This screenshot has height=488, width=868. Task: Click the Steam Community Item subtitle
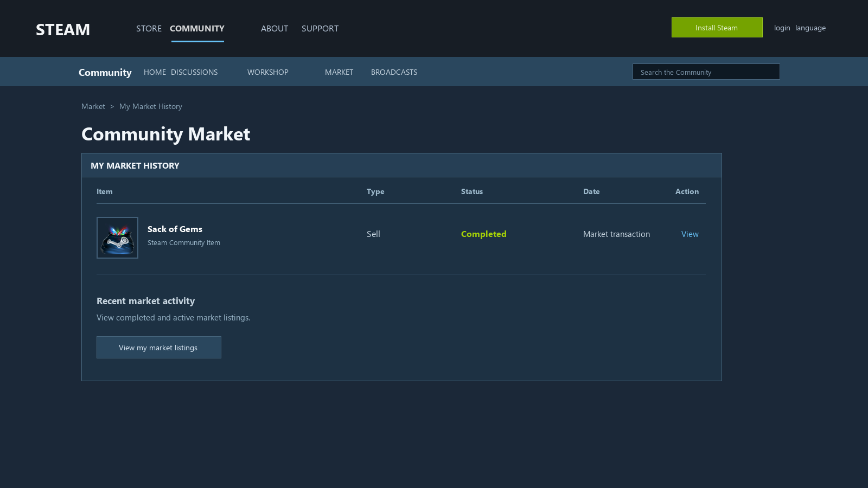(184, 242)
